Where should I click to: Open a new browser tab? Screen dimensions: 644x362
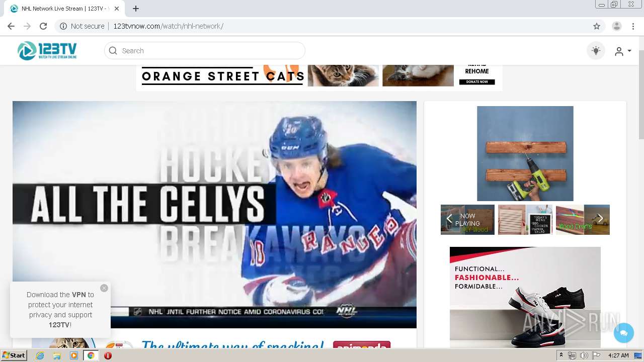[x=136, y=9]
